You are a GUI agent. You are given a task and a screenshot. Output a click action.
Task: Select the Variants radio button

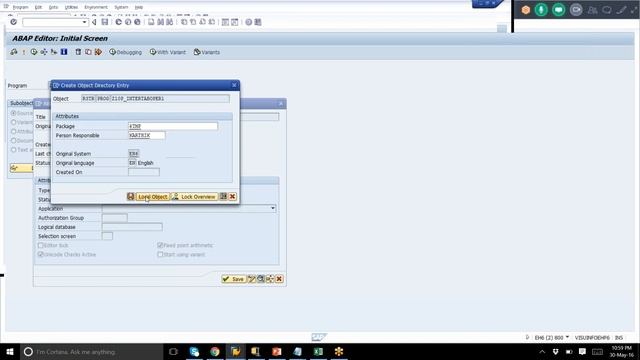click(x=14, y=122)
